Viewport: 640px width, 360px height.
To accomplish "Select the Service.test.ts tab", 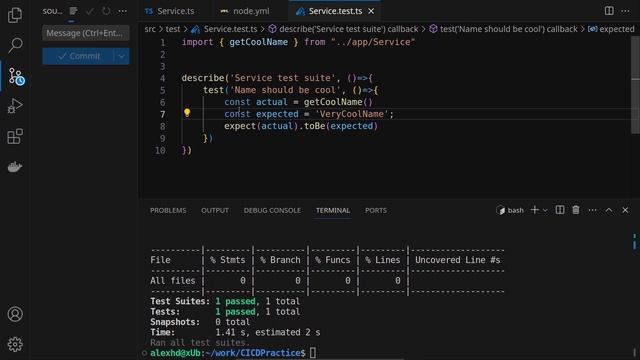I will tap(335, 11).
